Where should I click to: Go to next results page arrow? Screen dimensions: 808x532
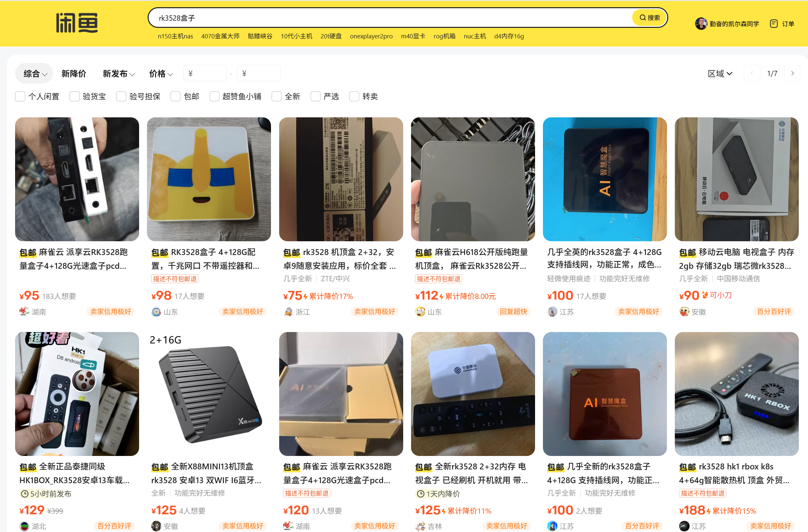[792, 74]
